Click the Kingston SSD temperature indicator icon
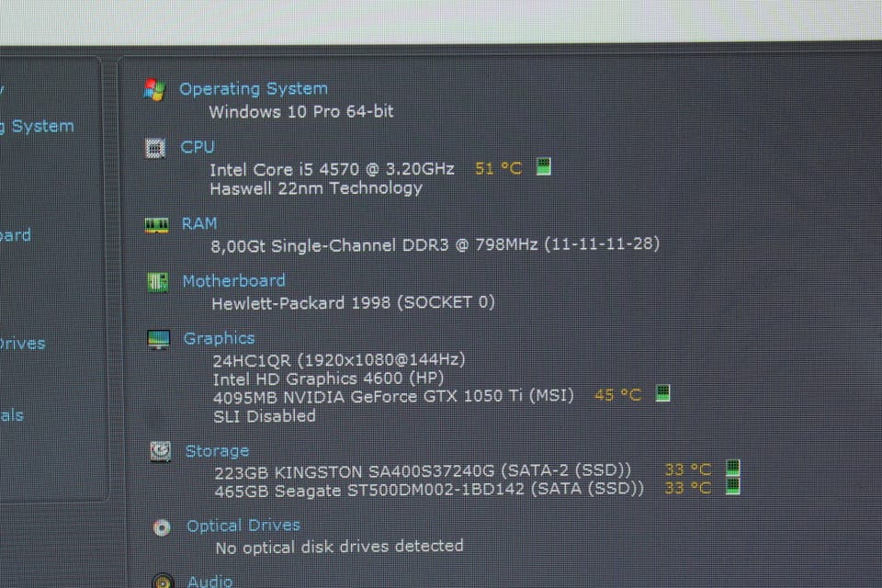The width and height of the screenshot is (882, 588). (732, 468)
